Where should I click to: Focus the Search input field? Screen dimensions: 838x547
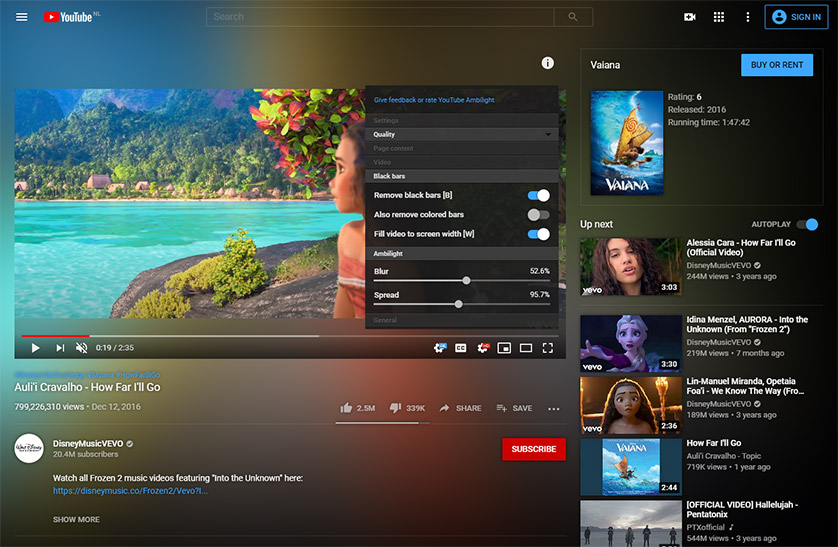380,17
